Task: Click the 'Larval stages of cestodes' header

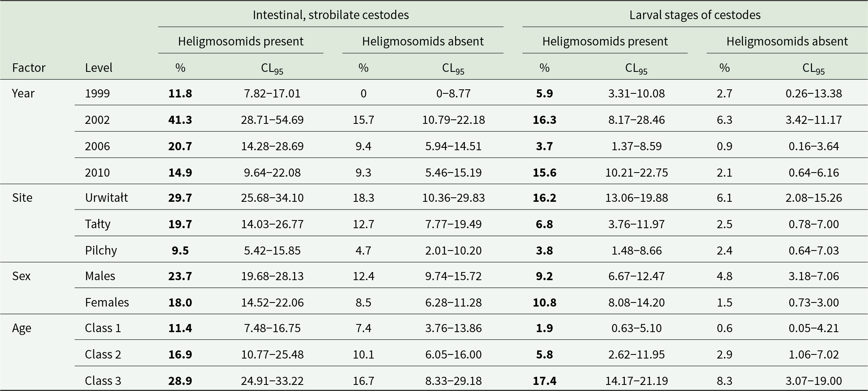Action: pyautogui.click(x=695, y=15)
